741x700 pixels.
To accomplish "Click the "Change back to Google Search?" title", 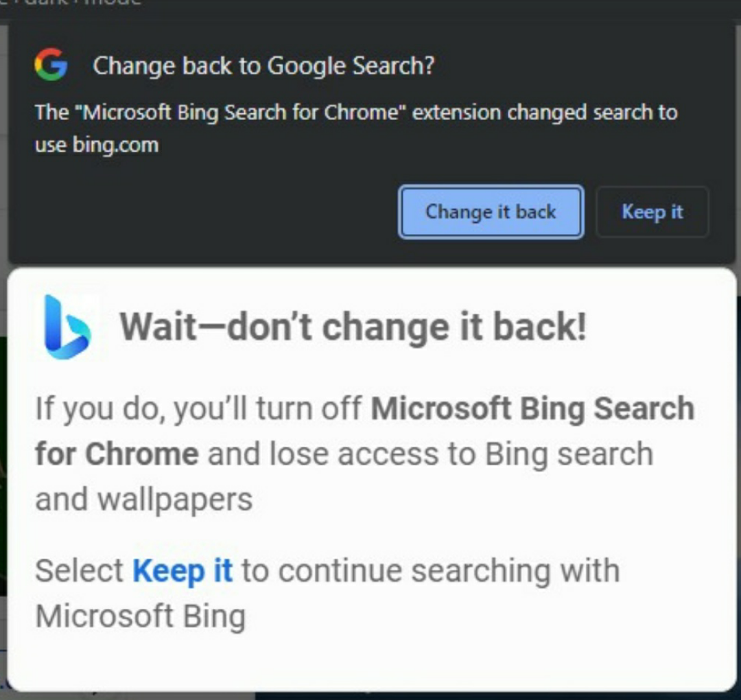I will [263, 66].
